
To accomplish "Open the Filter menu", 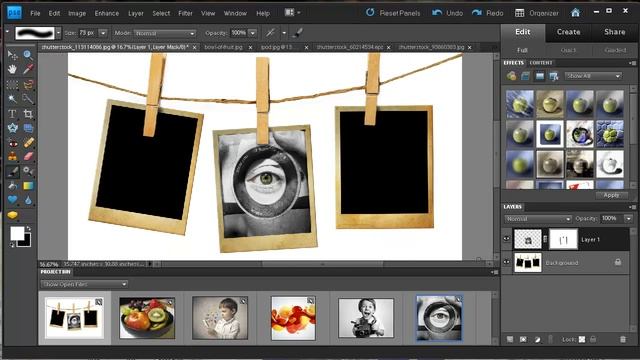I will pos(185,13).
